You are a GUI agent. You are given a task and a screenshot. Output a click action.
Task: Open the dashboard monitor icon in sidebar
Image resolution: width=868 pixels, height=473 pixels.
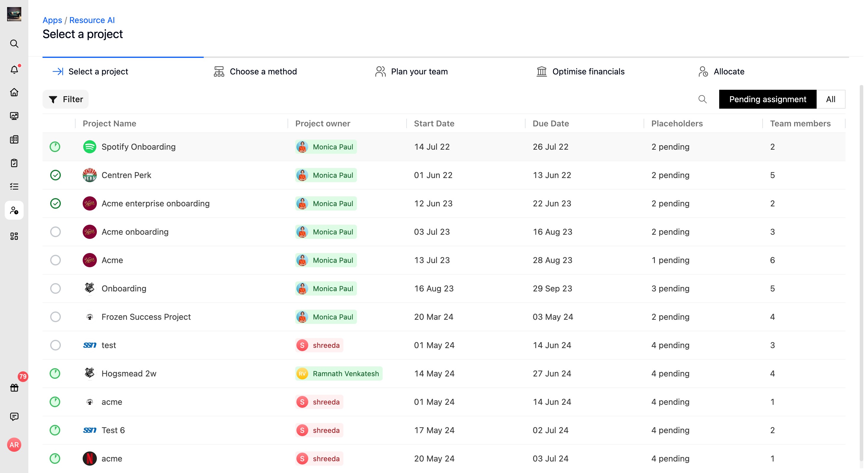tap(14, 116)
